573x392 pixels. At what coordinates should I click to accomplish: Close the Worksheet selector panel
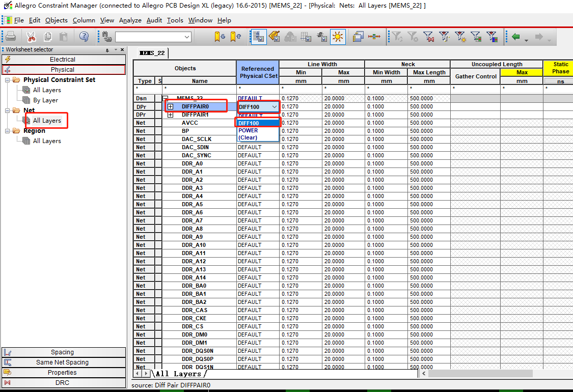tap(122, 50)
